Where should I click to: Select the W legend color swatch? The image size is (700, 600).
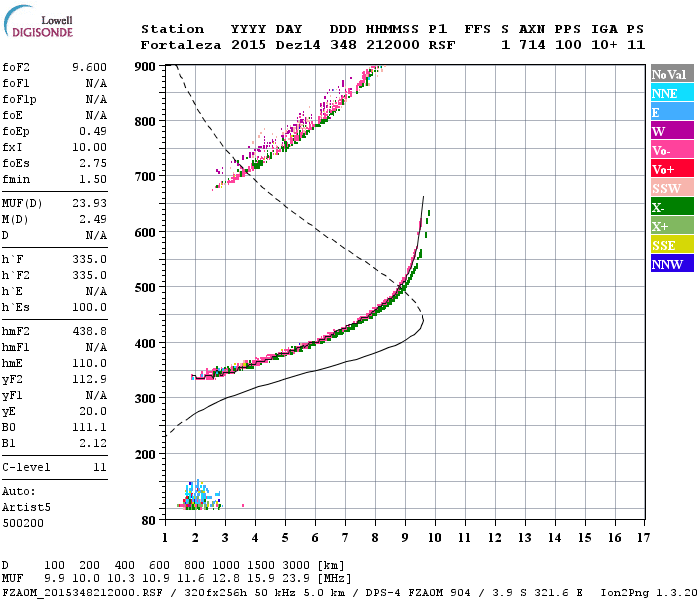pyautogui.click(x=672, y=131)
